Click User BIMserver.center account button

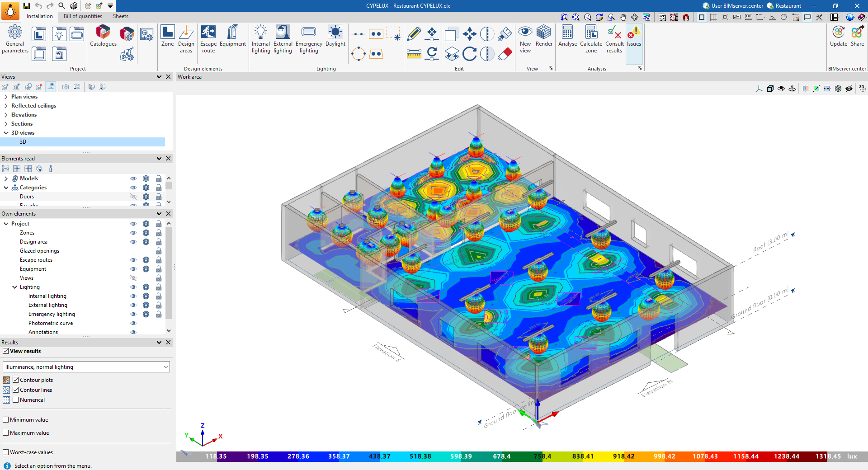pyautogui.click(x=733, y=6)
